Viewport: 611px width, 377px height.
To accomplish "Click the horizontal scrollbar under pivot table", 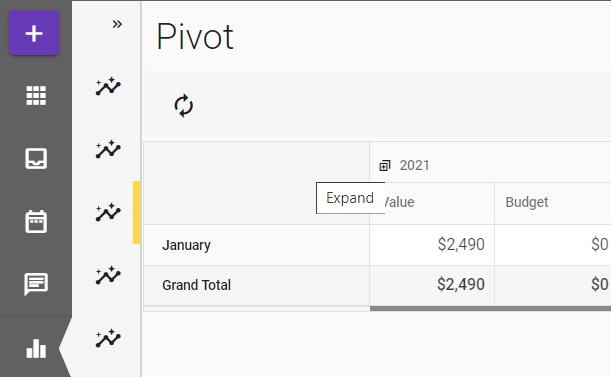I will pos(490,308).
